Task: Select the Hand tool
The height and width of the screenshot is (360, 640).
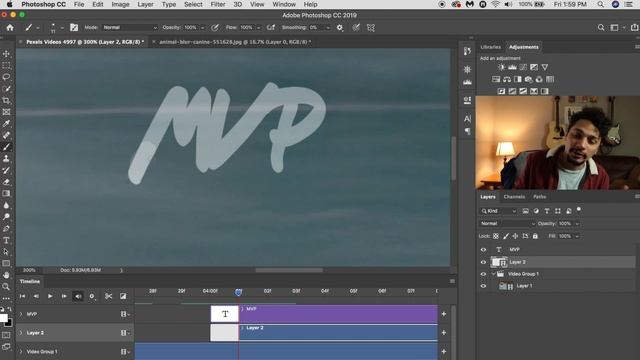Action: (x=6, y=275)
